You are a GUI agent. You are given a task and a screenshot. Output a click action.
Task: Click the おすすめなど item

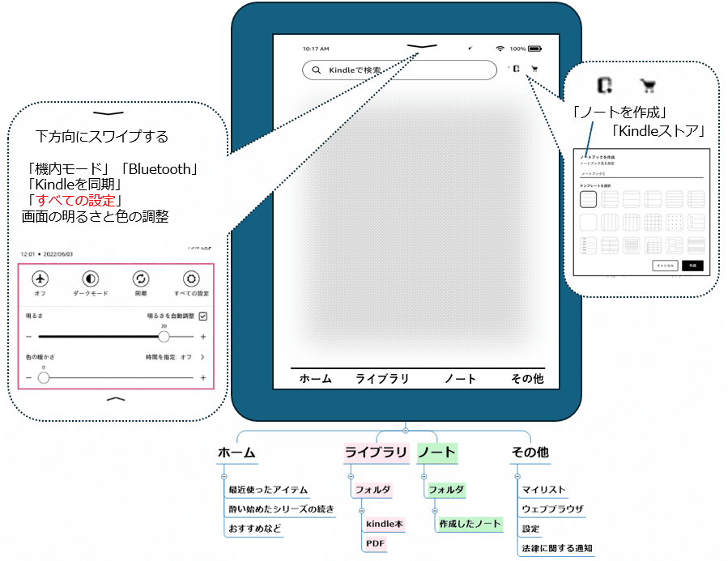pos(254,529)
